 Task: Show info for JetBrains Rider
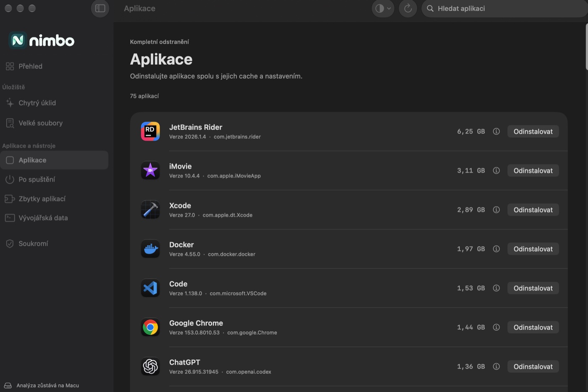496,132
